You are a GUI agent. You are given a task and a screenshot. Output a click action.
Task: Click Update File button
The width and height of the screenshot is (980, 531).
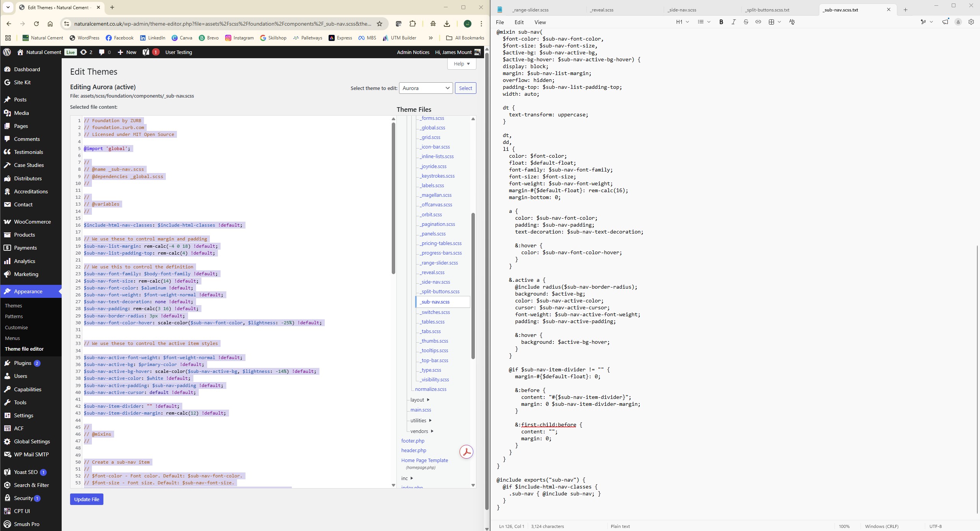tap(87, 499)
